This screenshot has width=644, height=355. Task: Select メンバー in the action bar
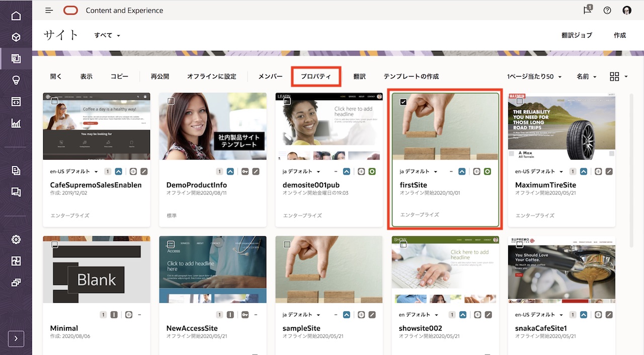[x=270, y=77]
